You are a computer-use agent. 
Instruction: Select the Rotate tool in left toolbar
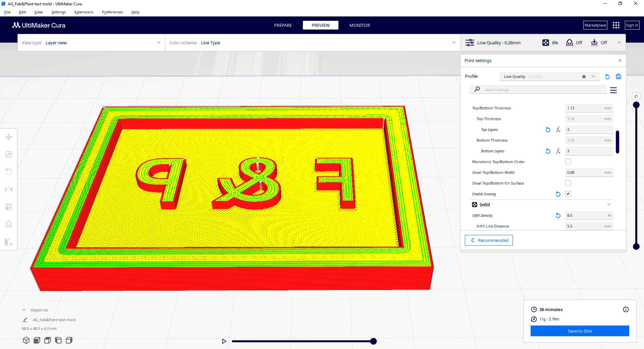click(9, 172)
